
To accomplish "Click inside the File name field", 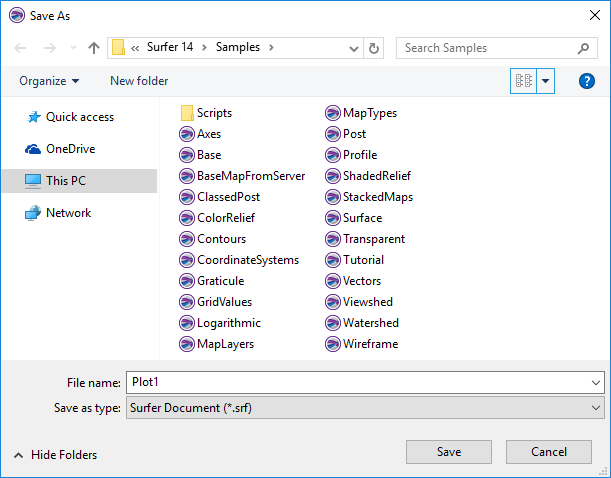I will (x=357, y=383).
